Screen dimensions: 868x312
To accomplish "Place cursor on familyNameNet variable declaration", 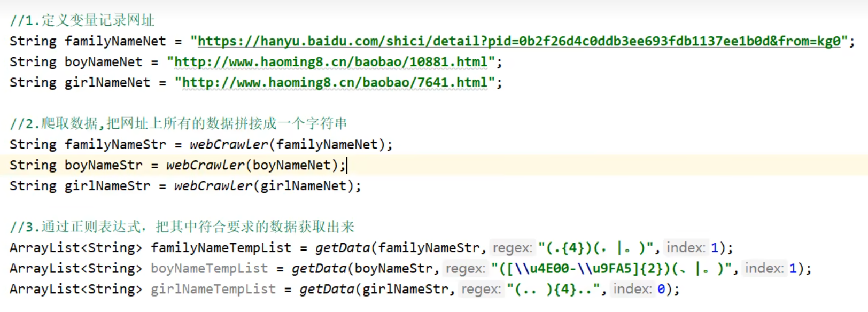I will (115, 41).
